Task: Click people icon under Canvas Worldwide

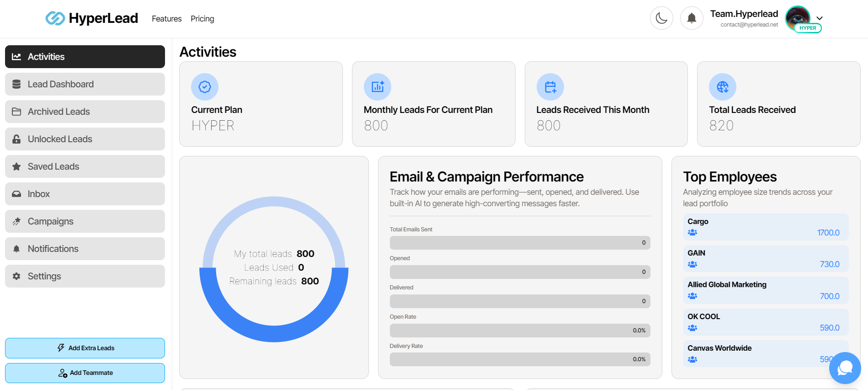Action: [x=692, y=359]
